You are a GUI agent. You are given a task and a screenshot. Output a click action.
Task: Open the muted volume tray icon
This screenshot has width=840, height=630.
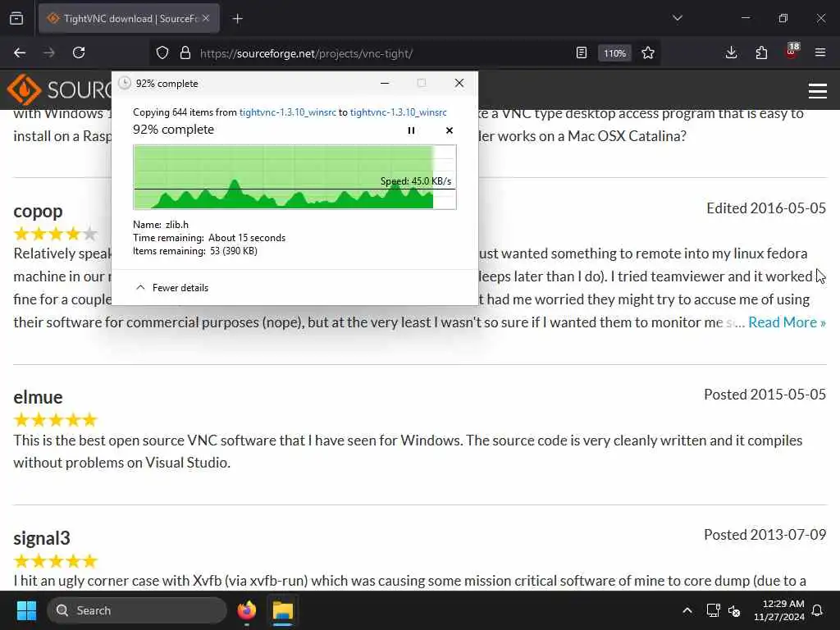(734, 610)
